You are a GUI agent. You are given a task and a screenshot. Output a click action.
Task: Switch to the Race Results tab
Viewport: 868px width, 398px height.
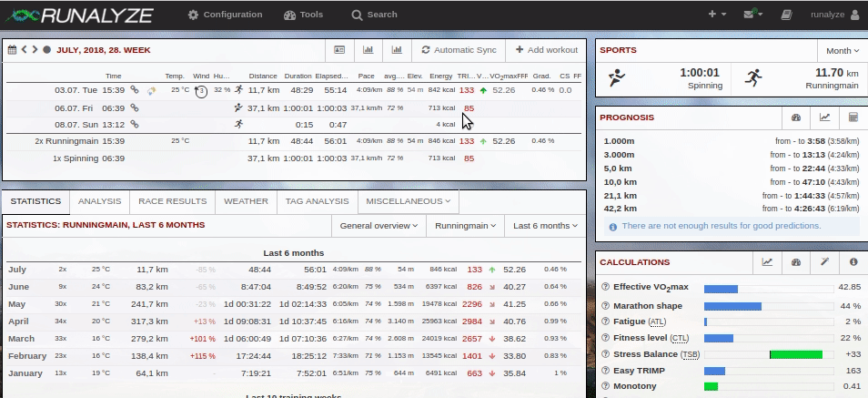point(173,201)
